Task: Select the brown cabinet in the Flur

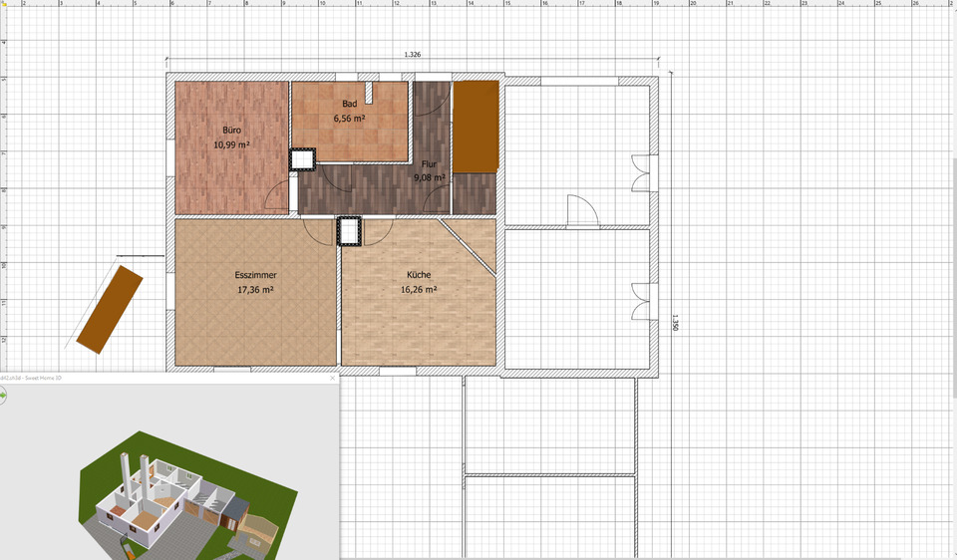Action: 476,126
